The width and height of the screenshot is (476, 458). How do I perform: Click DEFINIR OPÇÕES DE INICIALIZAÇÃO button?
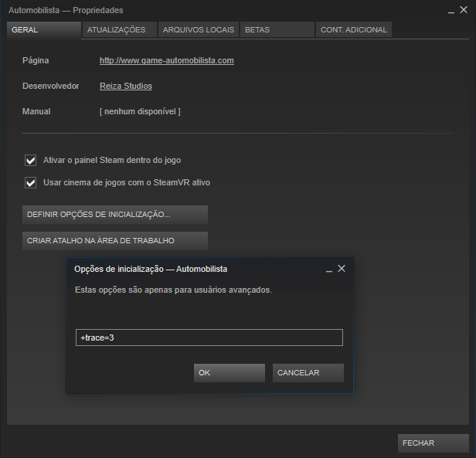coord(115,215)
